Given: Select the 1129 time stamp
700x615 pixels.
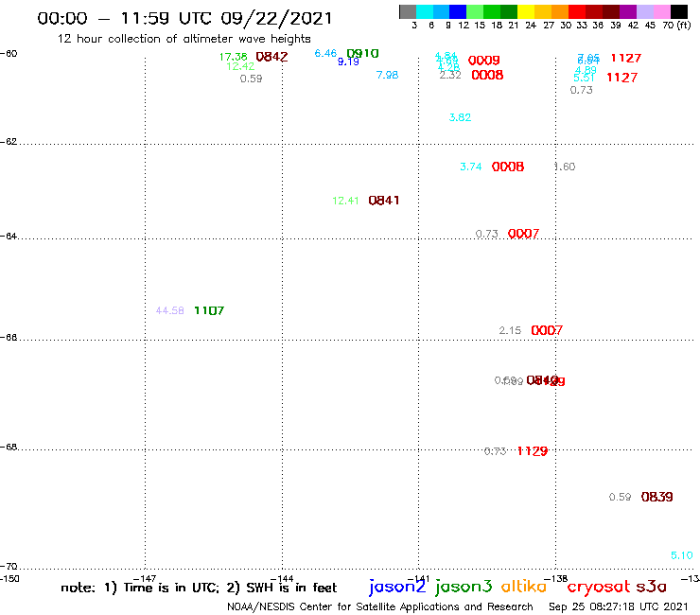Looking at the screenshot, I should coord(533,451).
